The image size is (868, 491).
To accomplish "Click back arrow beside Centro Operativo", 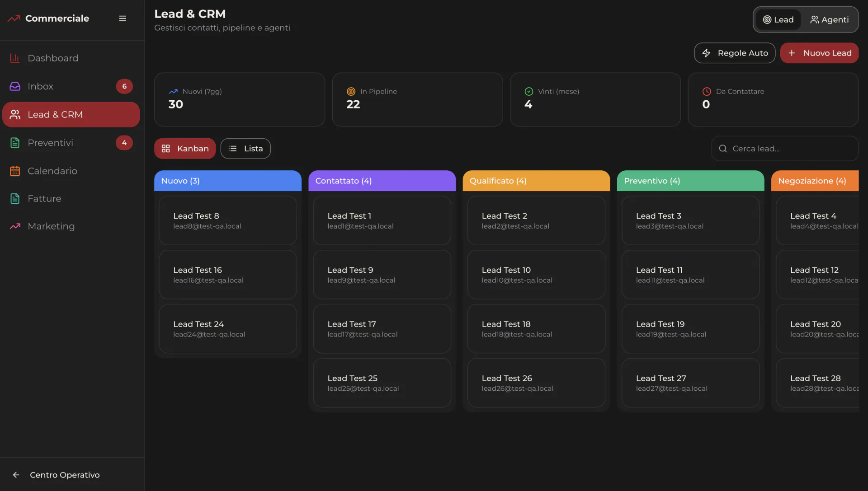I will click(x=16, y=475).
